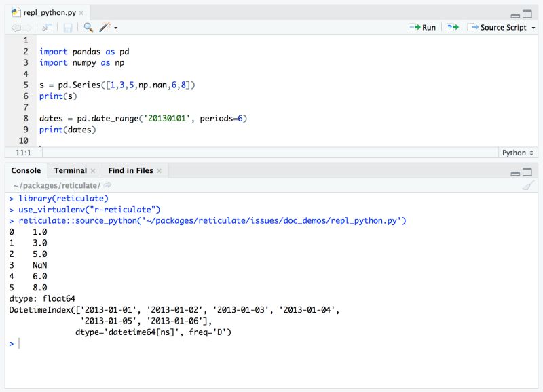This screenshot has height=392, width=543.
Task: Open script in new window via popout icon
Action: (47, 27)
